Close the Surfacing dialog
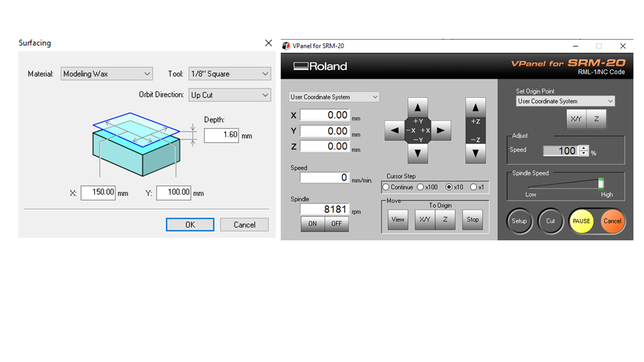 click(269, 43)
